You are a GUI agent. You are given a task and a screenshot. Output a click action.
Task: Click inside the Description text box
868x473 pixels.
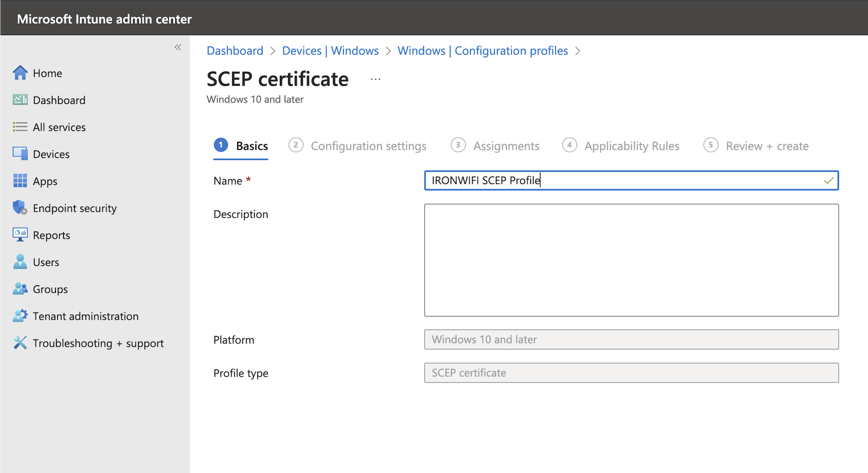[631, 260]
